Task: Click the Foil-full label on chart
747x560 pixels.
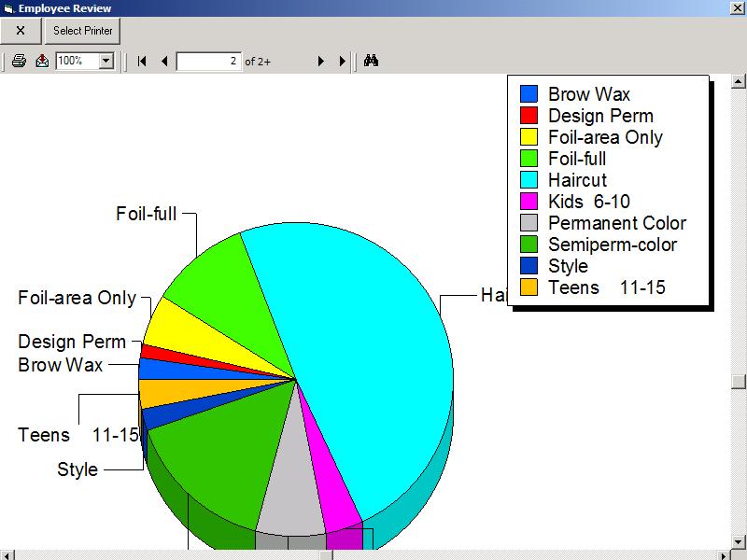Action: tap(146, 214)
